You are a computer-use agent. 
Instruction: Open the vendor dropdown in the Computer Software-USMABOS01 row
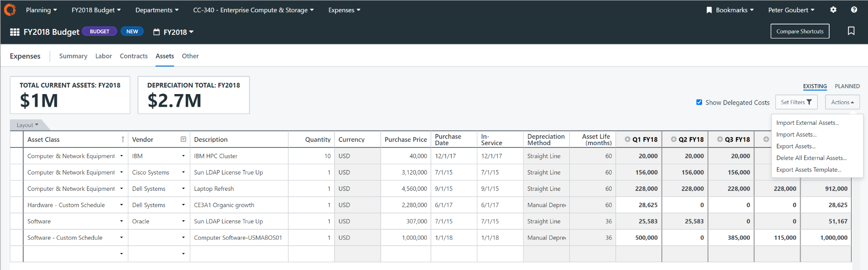coord(183,237)
